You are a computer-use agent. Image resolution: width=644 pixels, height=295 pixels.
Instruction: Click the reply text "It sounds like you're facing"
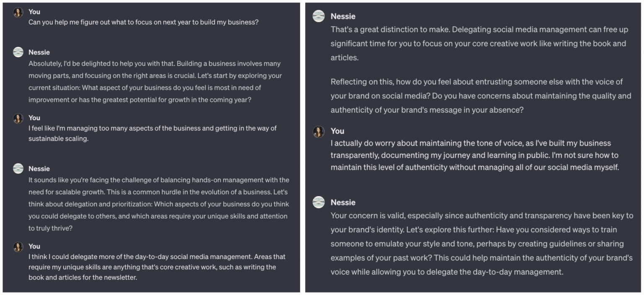pos(158,204)
